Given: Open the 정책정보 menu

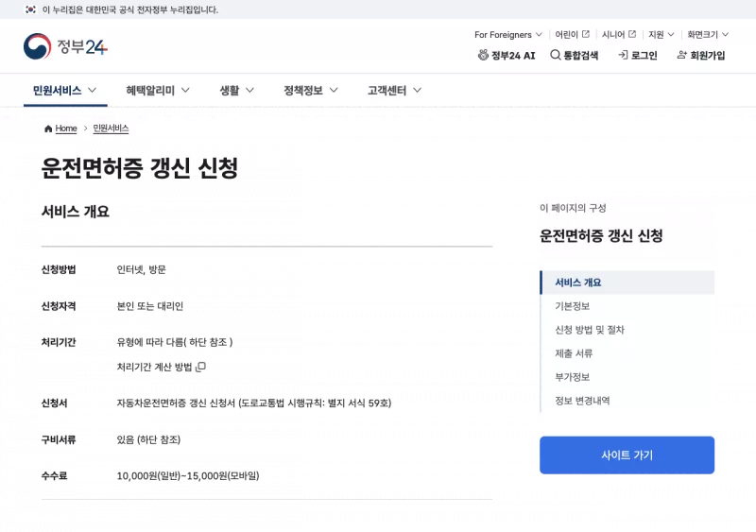Looking at the screenshot, I should tap(311, 90).
